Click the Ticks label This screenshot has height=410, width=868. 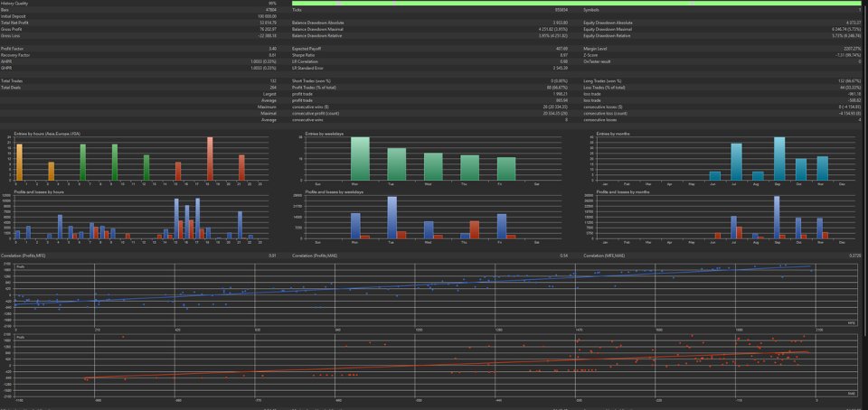297,10
